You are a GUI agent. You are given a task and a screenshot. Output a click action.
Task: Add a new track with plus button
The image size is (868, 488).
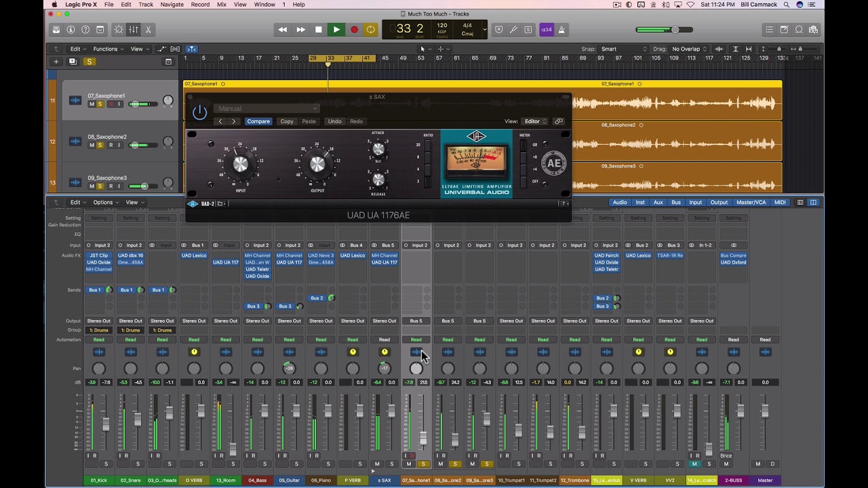click(x=56, y=62)
